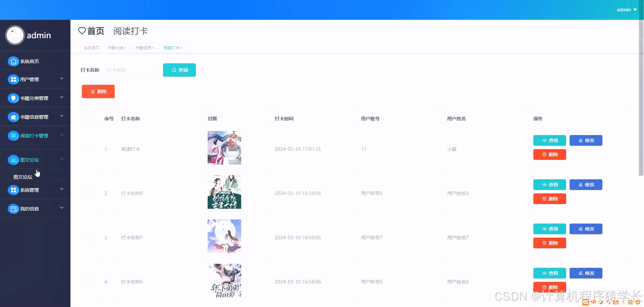The image size is (644, 307).
Task: Click the timestamp 2024-03-10 17:01:35
Action: [x=298, y=149]
